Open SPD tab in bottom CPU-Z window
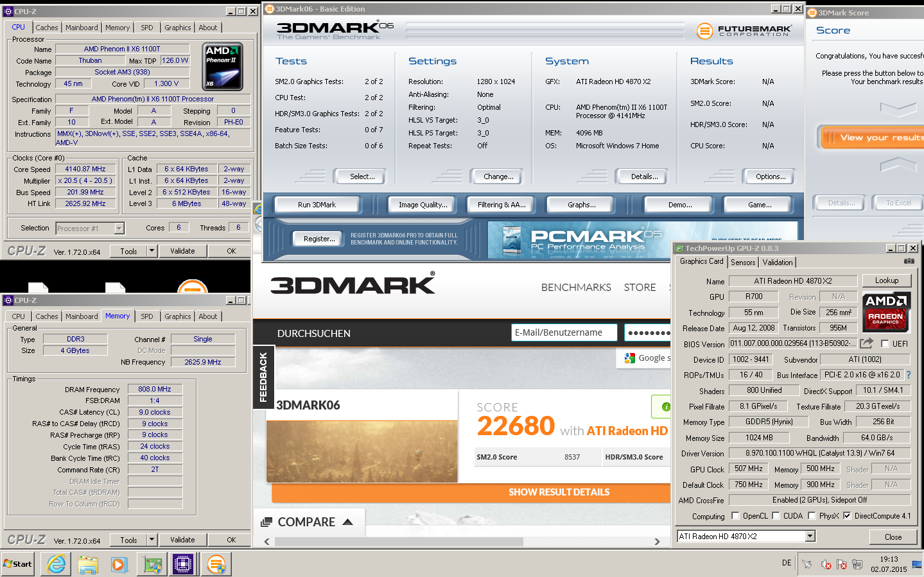924x577 pixels. tap(147, 316)
